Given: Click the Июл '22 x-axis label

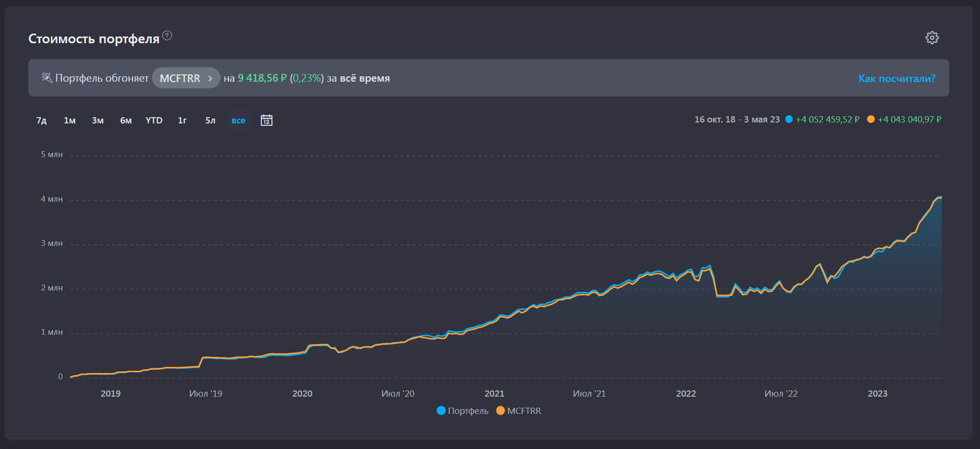Looking at the screenshot, I should point(781,393).
